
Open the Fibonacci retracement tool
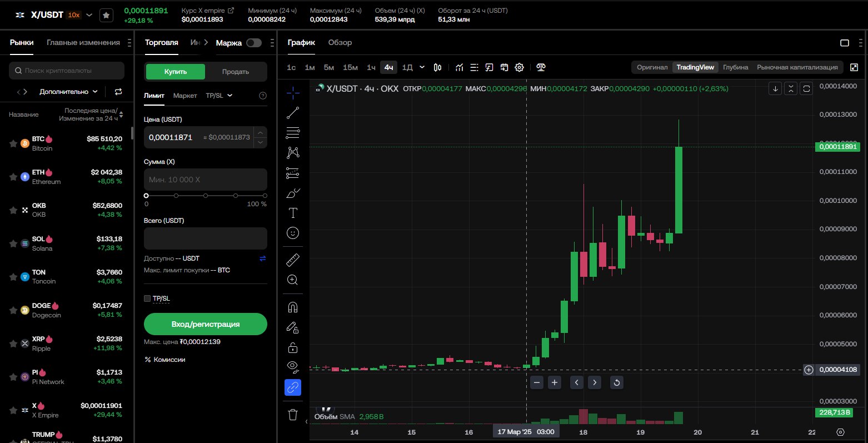pyautogui.click(x=293, y=133)
